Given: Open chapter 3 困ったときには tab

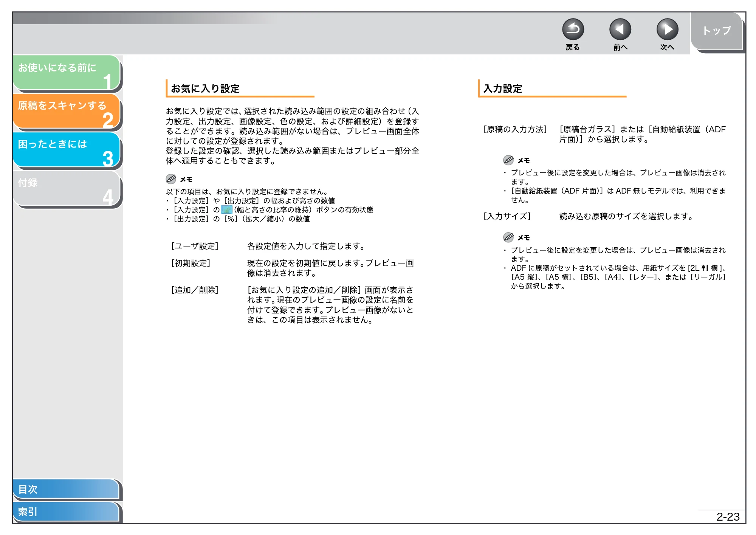Looking at the screenshot, I should pos(67,150).
